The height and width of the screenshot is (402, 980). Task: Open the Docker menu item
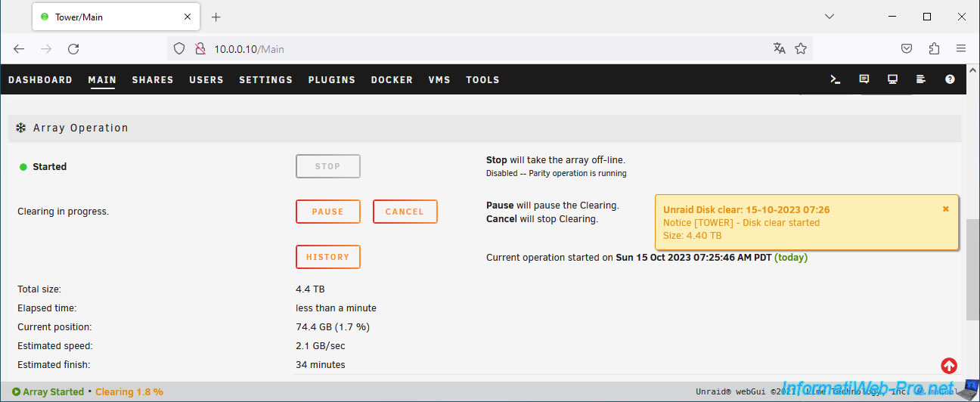(392, 80)
